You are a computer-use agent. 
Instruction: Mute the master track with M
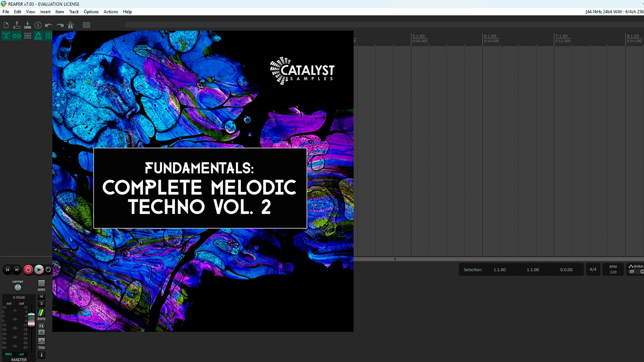pyautogui.click(x=41, y=296)
